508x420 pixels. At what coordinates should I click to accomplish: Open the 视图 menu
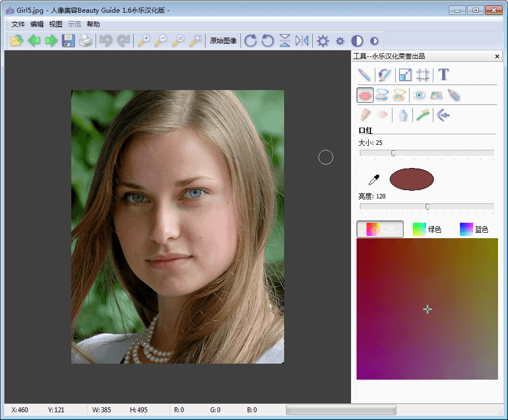pos(55,24)
